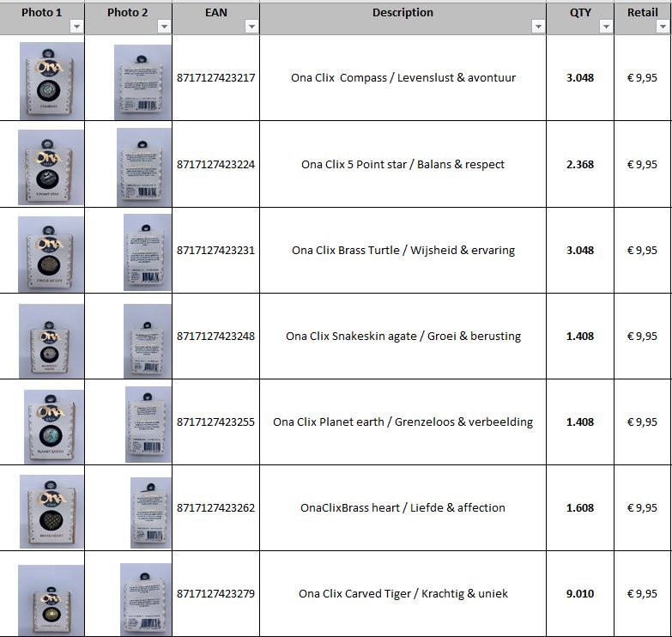Click EAN cell 8717127423224
672x637 pixels.
tap(216, 164)
